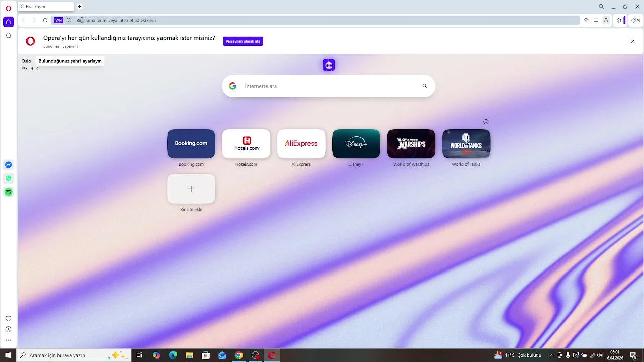The height and width of the screenshot is (362, 644).
Task: Open bookmarks heart icon in sidebar
Action: tap(8, 319)
